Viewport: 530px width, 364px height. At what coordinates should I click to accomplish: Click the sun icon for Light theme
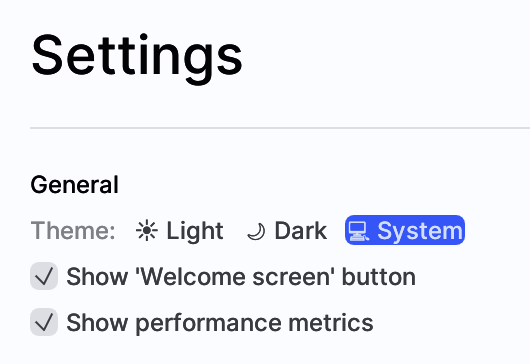point(147,230)
